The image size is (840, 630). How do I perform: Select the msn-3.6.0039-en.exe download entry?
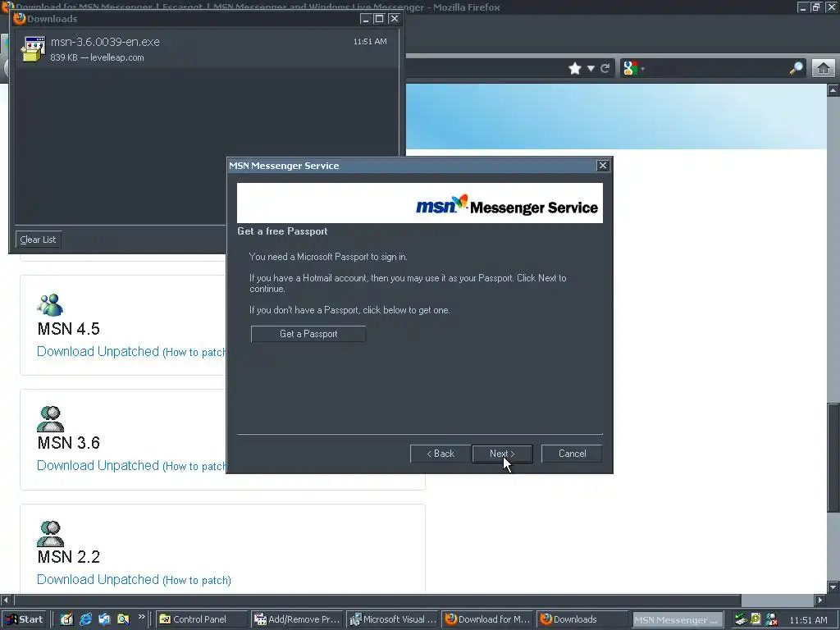pyautogui.click(x=204, y=48)
